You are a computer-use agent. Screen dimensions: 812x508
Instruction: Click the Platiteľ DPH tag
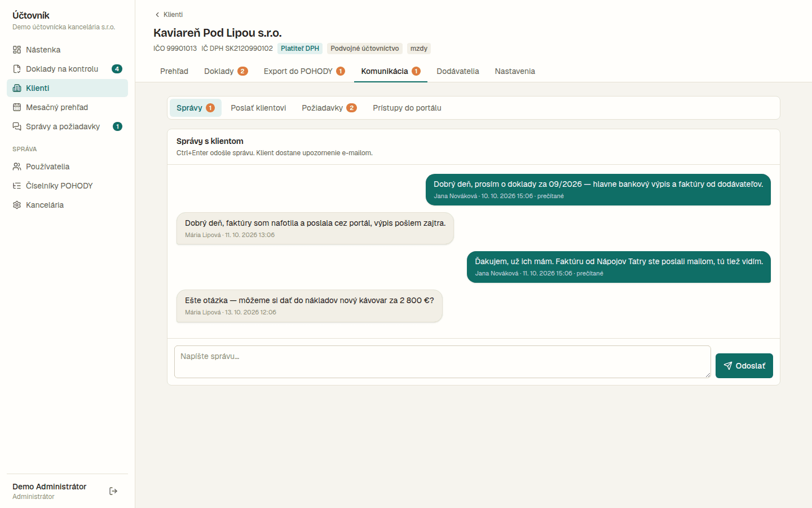coord(300,49)
